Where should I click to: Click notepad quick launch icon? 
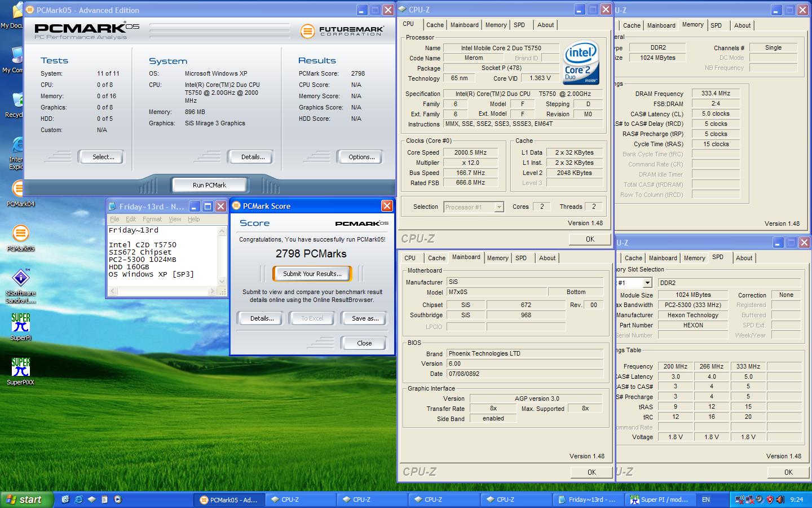(104, 500)
